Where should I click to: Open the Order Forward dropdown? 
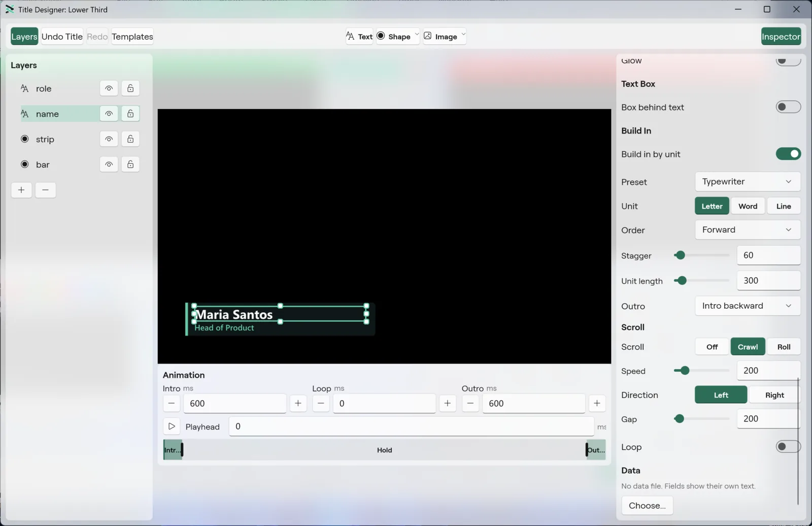(x=748, y=230)
